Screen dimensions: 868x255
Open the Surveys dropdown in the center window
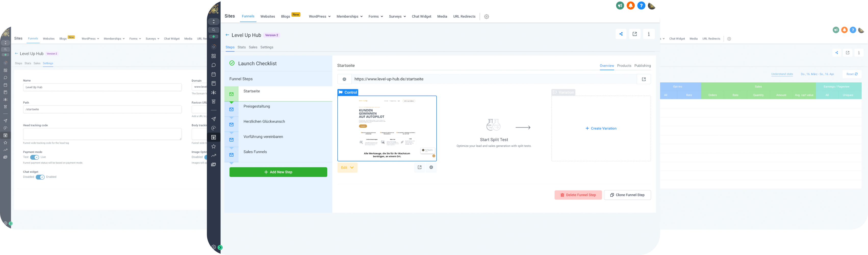(397, 17)
